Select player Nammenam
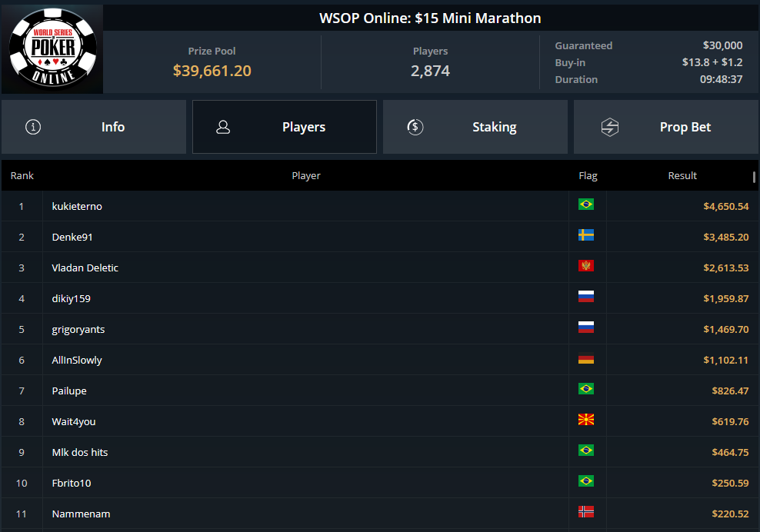Image resolution: width=760 pixels, height=532 pixels. (x=81, y=514)
